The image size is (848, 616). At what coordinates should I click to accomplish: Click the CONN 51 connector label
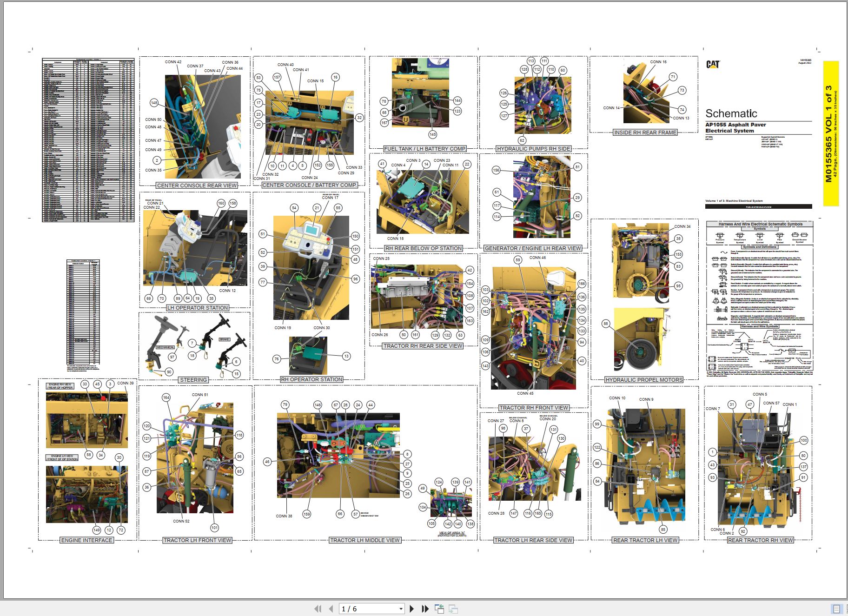[200, 395]
